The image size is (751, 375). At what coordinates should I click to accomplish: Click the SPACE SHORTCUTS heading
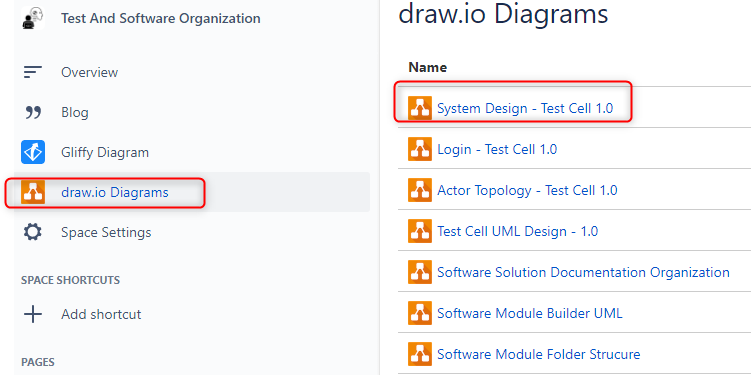tap(70, 280)
